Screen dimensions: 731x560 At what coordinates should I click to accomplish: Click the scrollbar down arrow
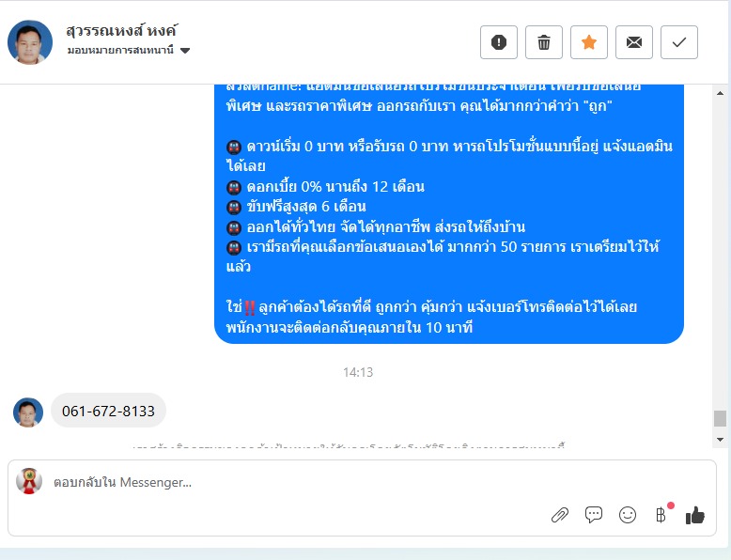coord(720,439)
